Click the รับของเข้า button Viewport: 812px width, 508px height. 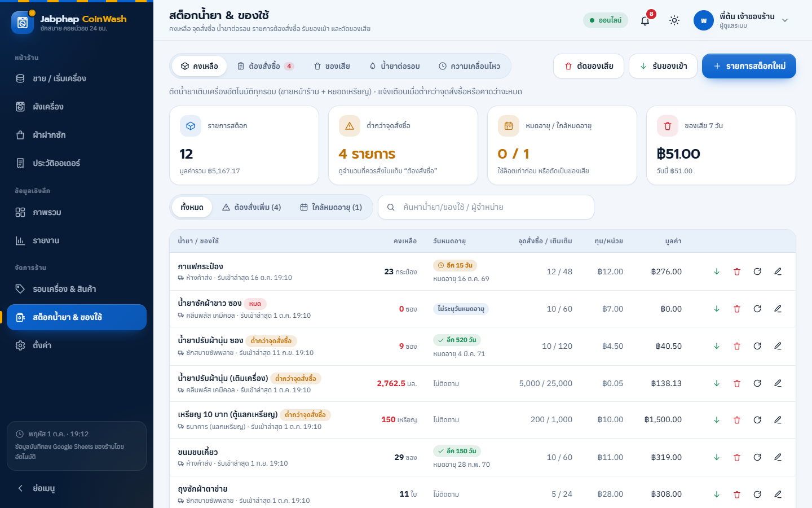663,66
